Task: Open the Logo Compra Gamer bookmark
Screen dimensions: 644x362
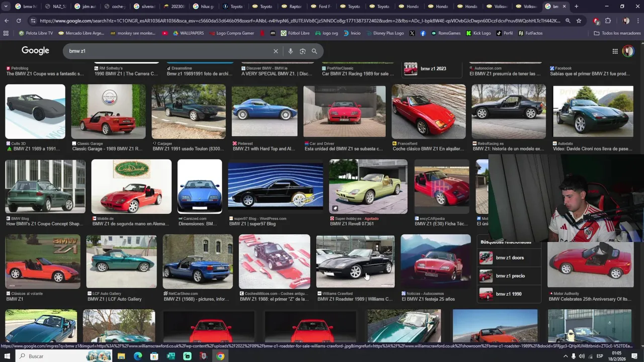Action: (x=231, y=33)
